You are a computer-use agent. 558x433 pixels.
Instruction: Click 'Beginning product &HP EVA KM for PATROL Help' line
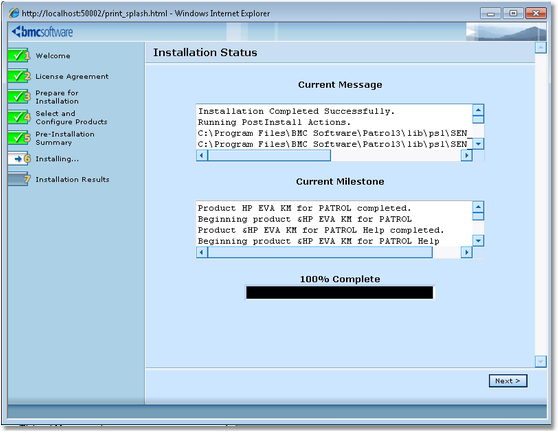point(319,241)
